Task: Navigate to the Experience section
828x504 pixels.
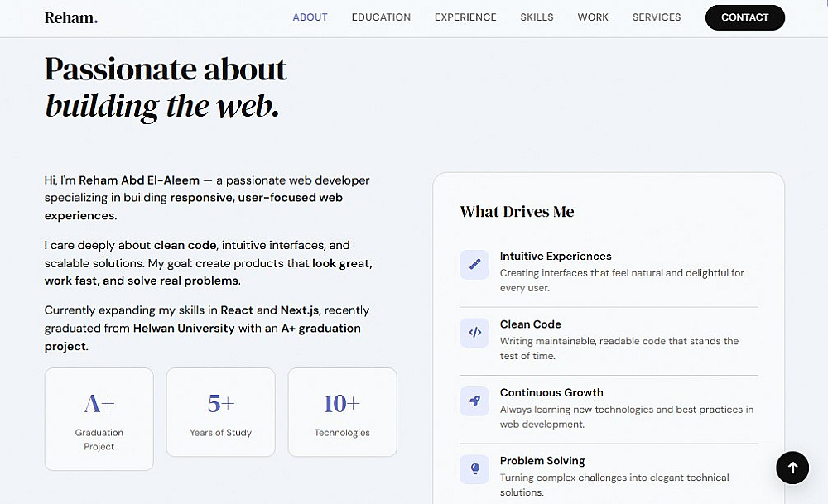Action: tap(465, 17)
